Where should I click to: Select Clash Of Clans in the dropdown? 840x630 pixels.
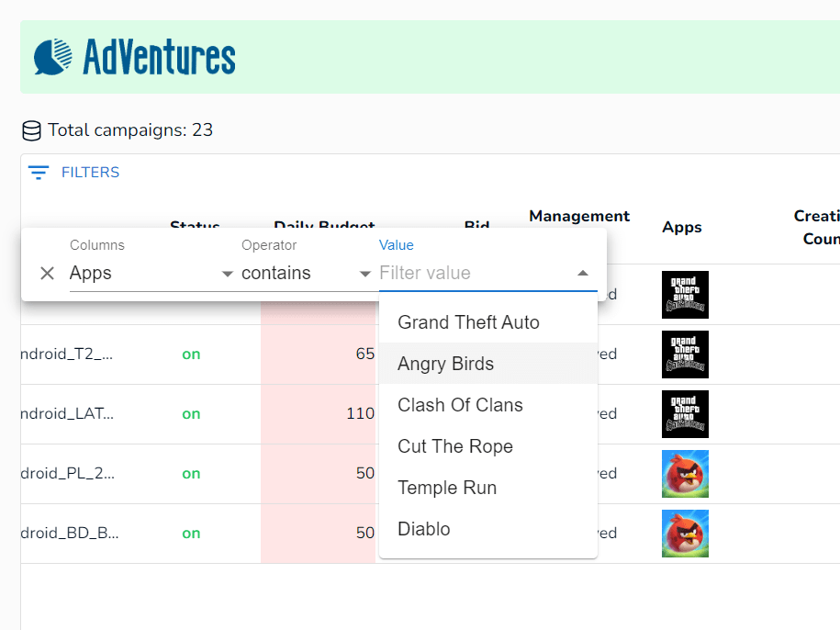pyautogui.click(x=460, y=405)
